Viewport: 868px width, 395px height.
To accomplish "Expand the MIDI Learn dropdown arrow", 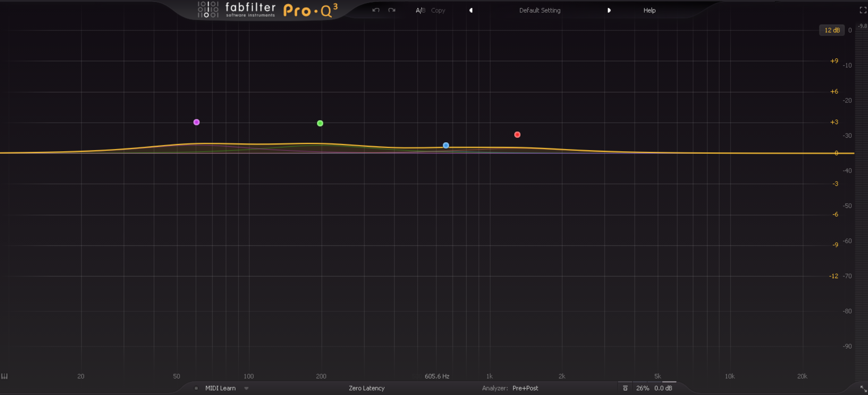I will (246, 388).
